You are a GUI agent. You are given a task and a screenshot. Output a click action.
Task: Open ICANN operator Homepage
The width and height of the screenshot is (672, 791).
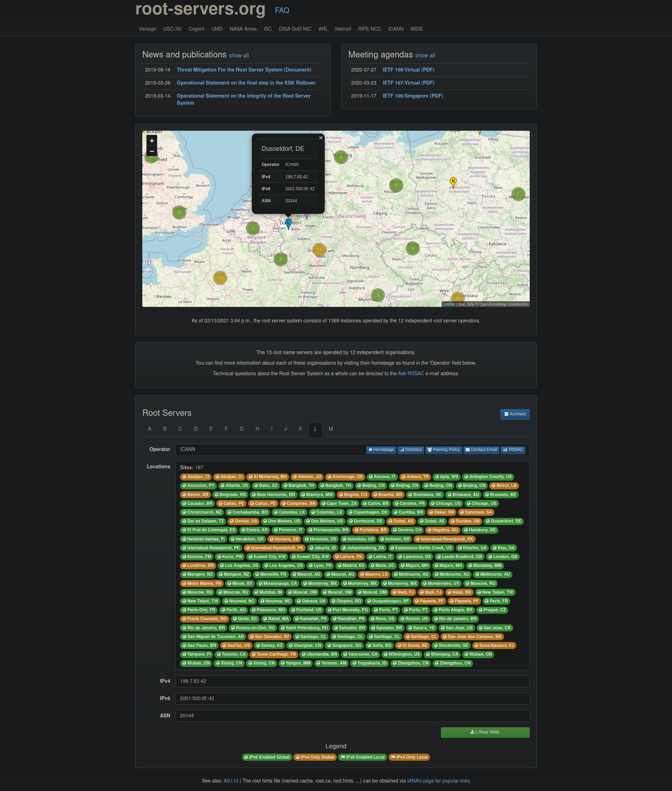click(381, 450)
